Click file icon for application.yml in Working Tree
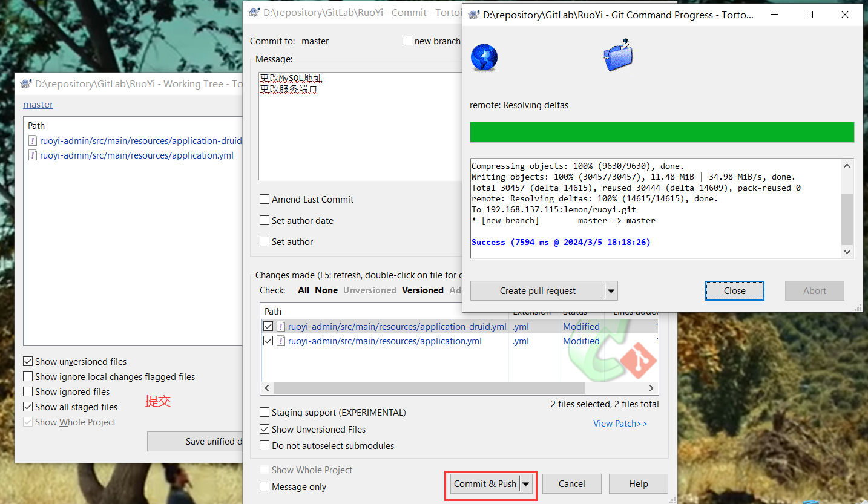868x504 pixels. (33, 155)
